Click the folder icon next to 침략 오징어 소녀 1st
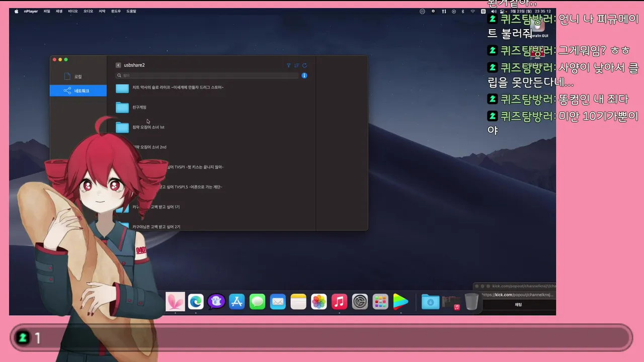 click(x=122, y=127)
